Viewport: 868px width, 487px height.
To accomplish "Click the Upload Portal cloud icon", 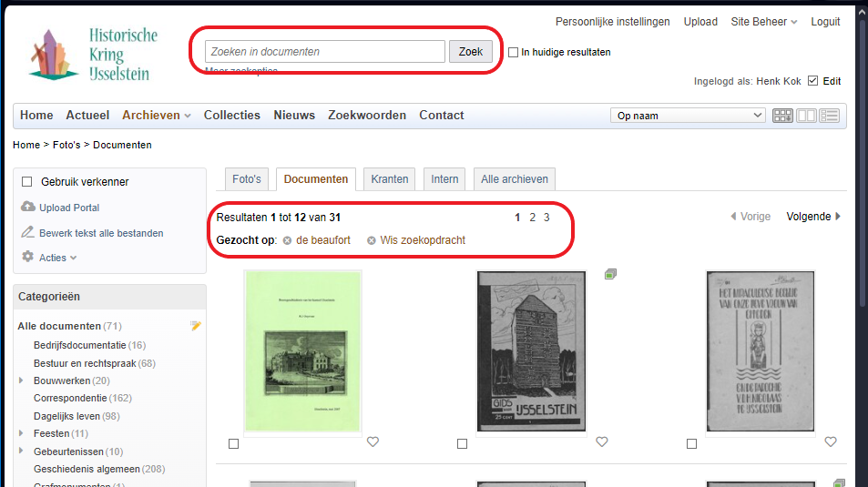I will pos(27,207).
